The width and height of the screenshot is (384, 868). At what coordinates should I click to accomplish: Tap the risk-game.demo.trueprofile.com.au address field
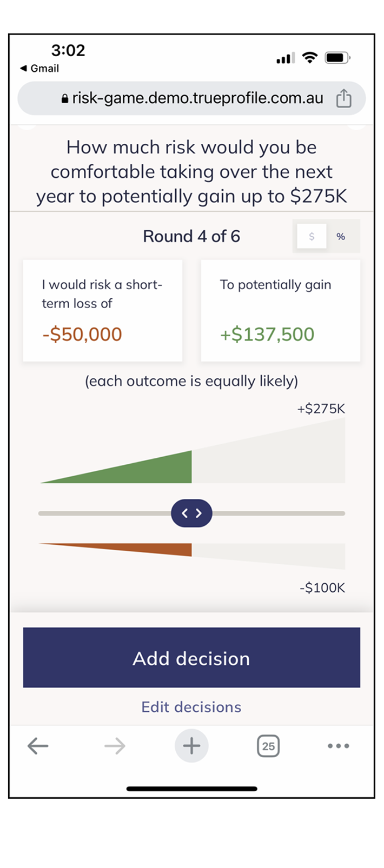click(x=197, y=99)
